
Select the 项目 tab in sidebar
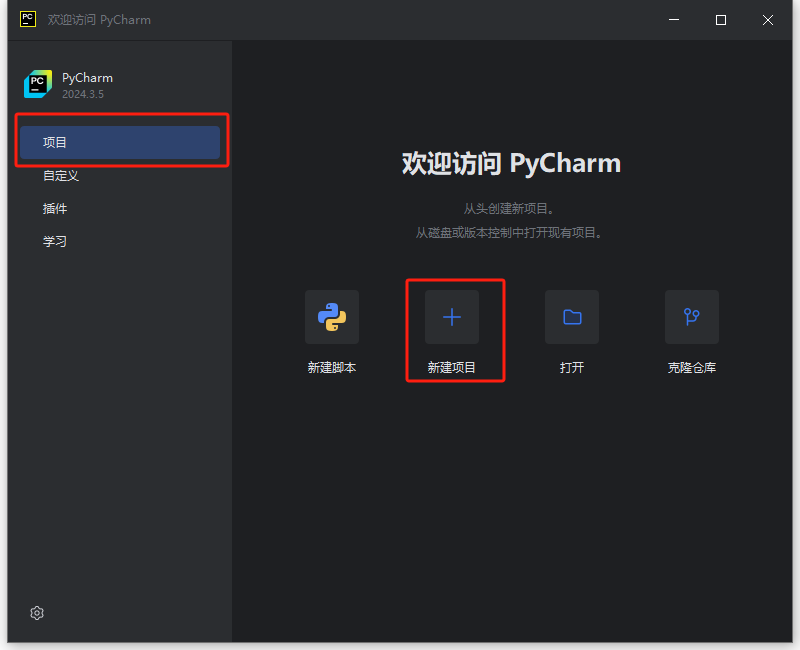click(x=120, y=142)
